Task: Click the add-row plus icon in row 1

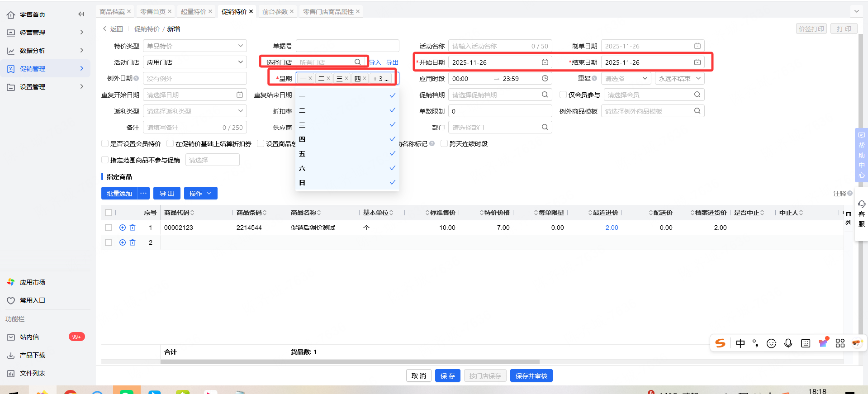Action: (122, 228)
